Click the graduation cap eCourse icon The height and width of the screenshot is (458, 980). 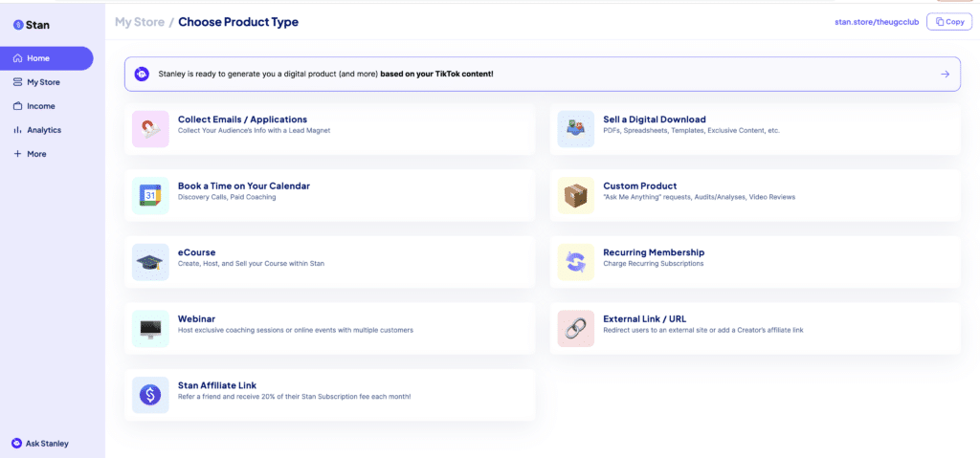[150, 262]
